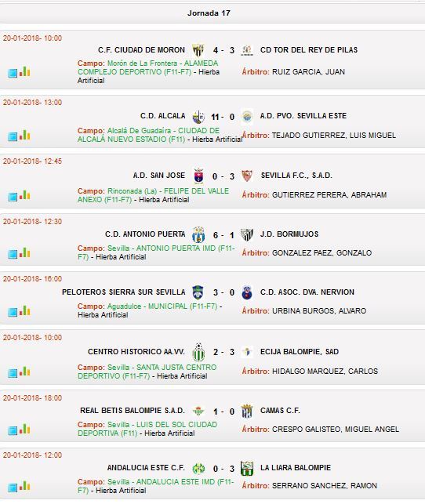
Task: Open blue report icon for Andalucia Este match
Action: 13,488
